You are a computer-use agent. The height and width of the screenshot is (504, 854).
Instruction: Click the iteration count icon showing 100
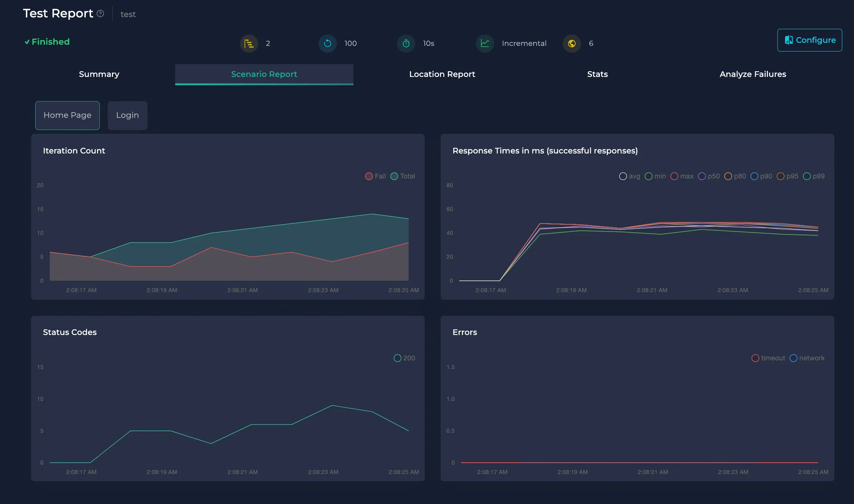point(328,44)
